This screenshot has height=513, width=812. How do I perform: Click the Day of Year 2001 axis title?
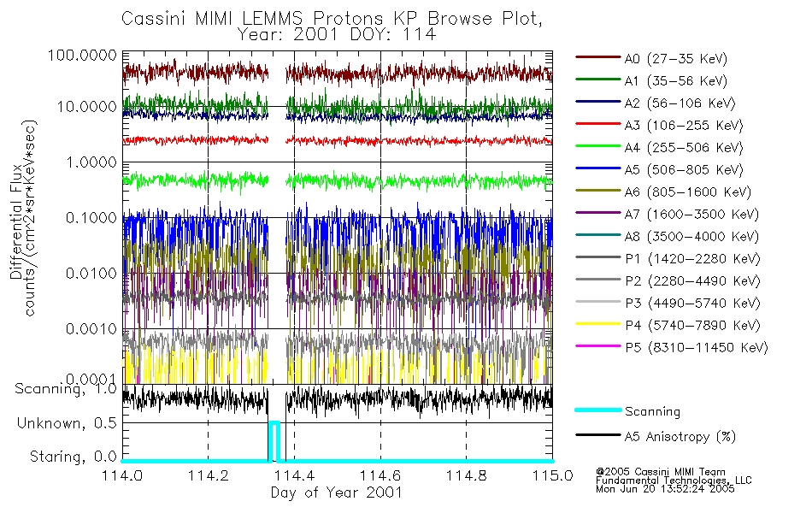point(337,492)
